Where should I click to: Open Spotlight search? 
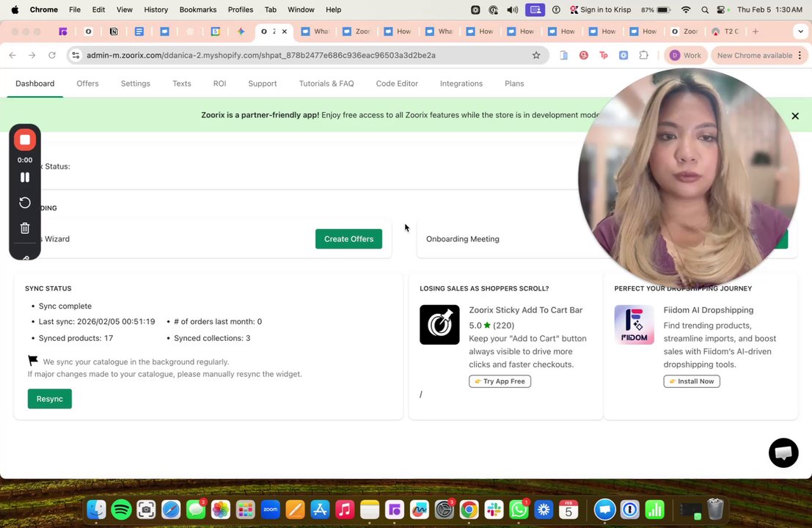pyautogui.click(x=705, y=10)
